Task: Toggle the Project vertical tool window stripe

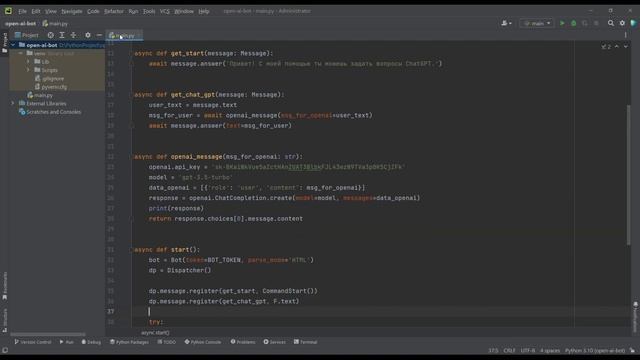Action: 4,42
